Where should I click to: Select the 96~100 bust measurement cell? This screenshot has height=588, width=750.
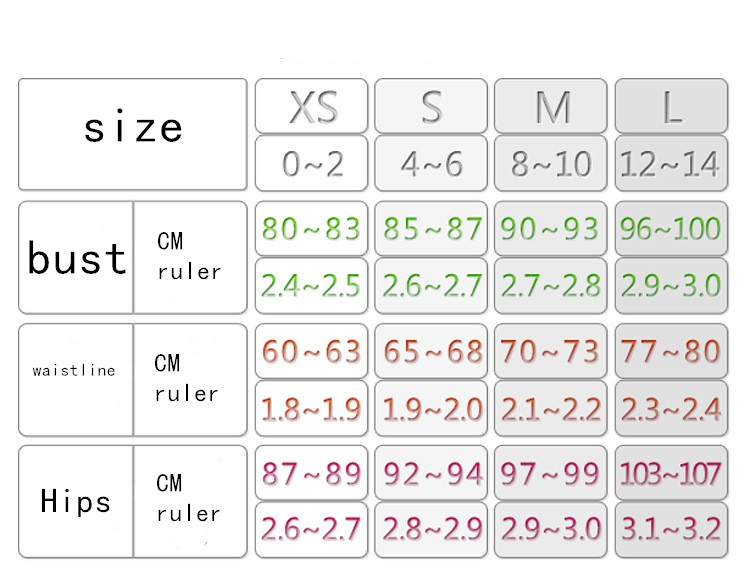(671, 229)
